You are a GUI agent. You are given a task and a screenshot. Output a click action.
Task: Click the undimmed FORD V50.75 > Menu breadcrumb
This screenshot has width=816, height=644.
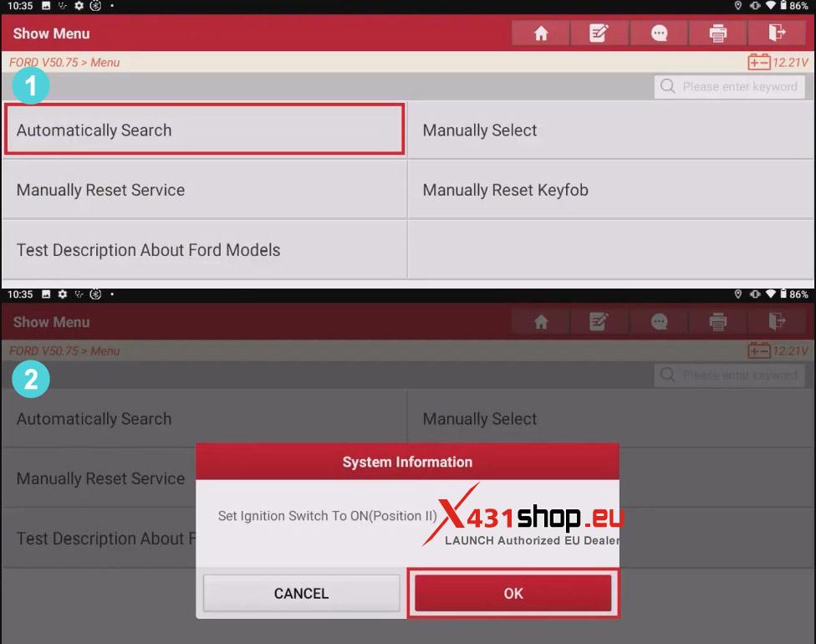(x=64, y=63)
